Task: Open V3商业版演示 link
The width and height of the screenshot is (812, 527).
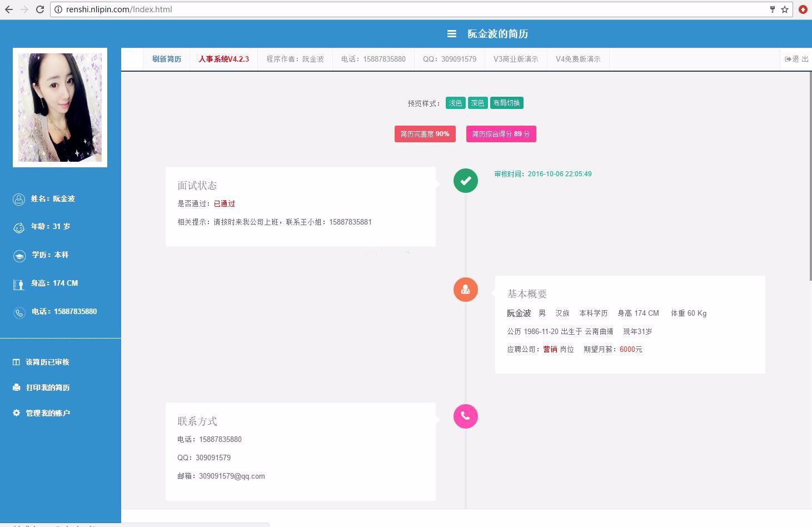Action: click(516, 59)
